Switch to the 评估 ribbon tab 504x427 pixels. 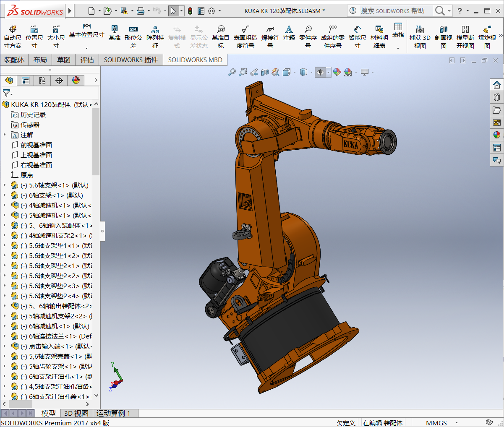click(87, 60)
